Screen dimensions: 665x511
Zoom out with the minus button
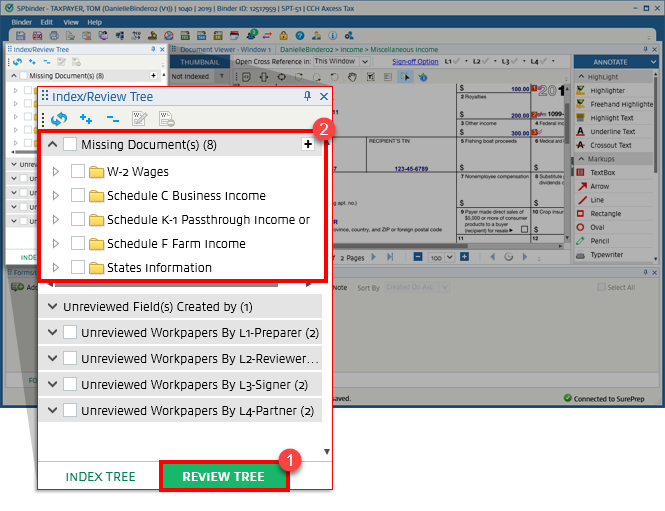point(418,257)
